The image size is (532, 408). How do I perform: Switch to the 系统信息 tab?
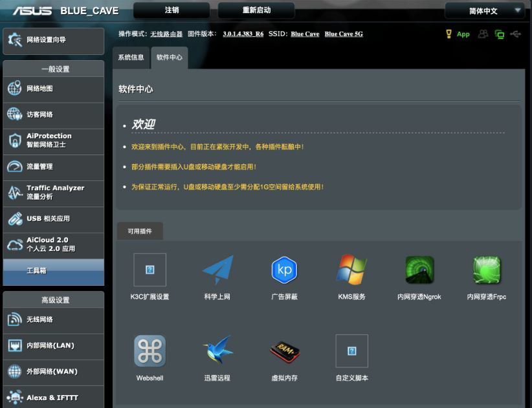pos(131,58)
